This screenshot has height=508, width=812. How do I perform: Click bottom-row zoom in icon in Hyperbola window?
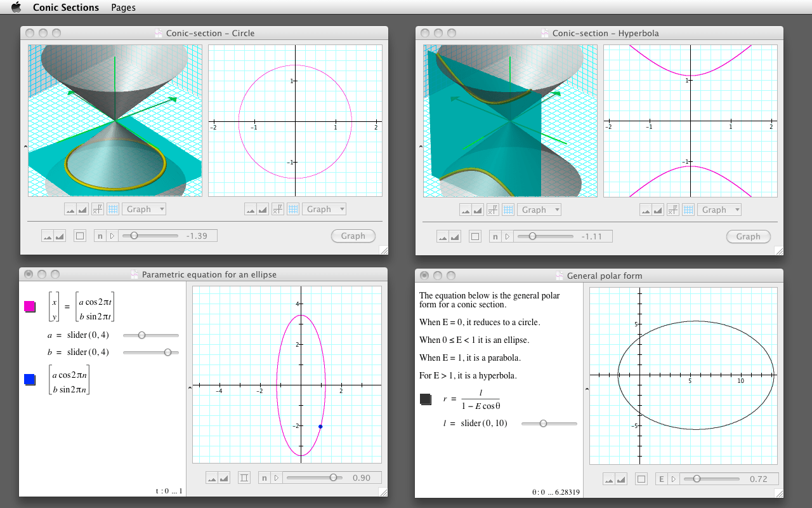tap(455, 236)
